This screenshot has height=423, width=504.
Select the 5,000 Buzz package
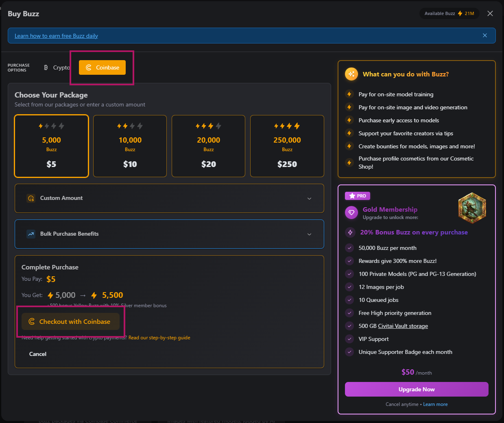[x=52, y=146]
